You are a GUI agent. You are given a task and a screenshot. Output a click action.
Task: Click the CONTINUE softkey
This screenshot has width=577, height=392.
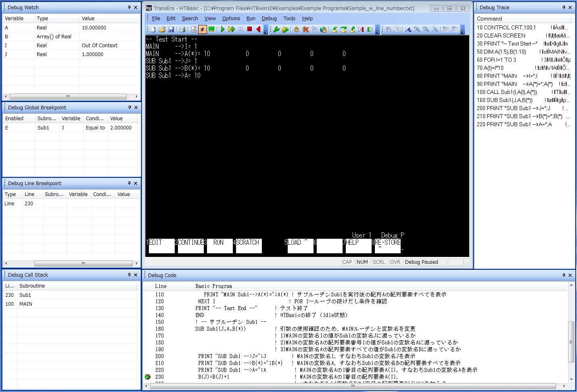coord(190,246)
